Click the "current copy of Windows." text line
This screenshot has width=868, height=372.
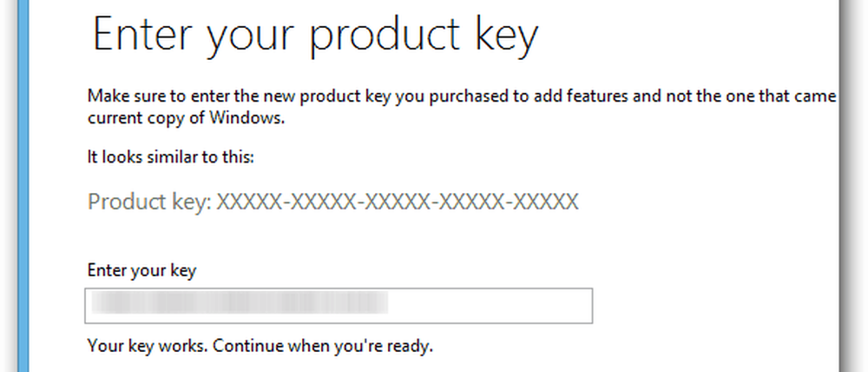187,118
